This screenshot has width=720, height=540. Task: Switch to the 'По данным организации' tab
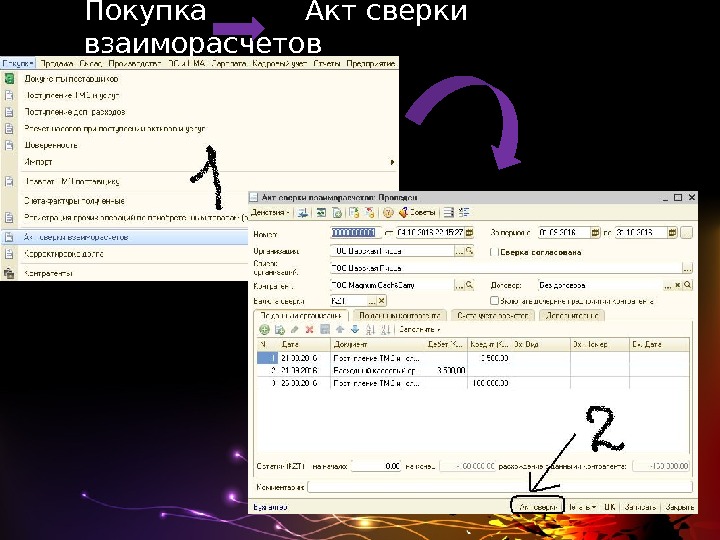[x=301, y=315]
